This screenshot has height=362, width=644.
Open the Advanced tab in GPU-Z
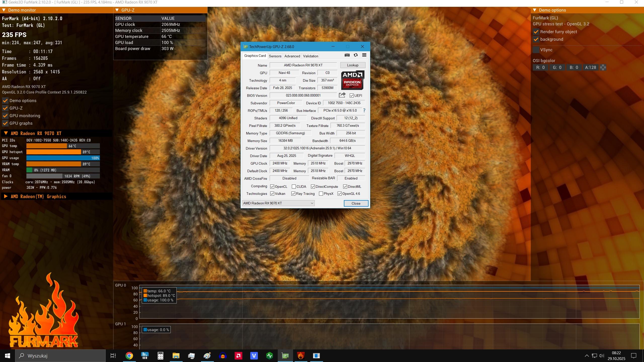[x=292, y=56]
